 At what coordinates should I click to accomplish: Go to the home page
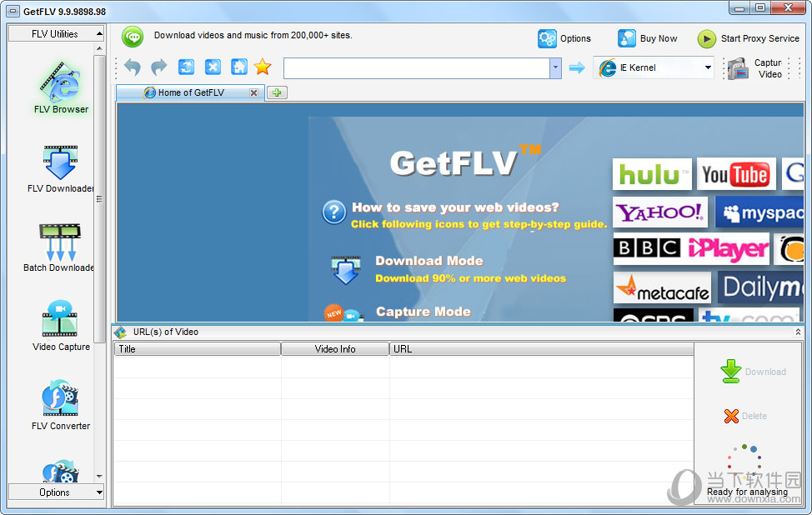[x=238, y=67]
